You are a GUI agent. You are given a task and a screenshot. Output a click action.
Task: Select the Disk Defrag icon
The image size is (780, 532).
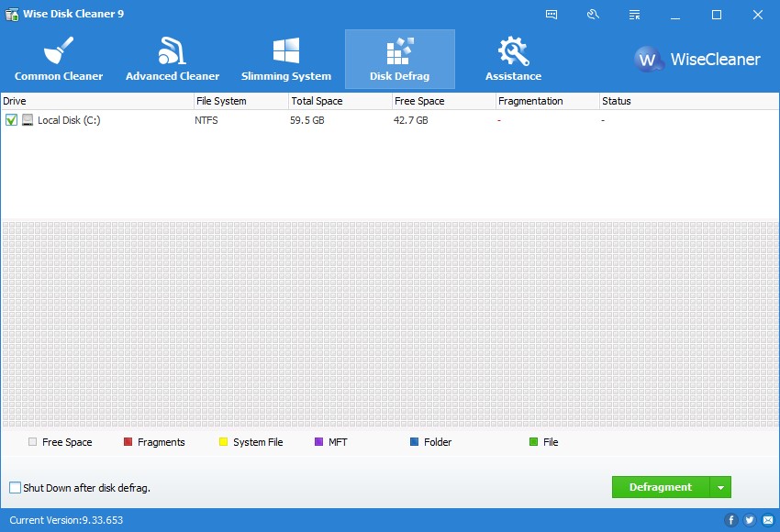399,50
